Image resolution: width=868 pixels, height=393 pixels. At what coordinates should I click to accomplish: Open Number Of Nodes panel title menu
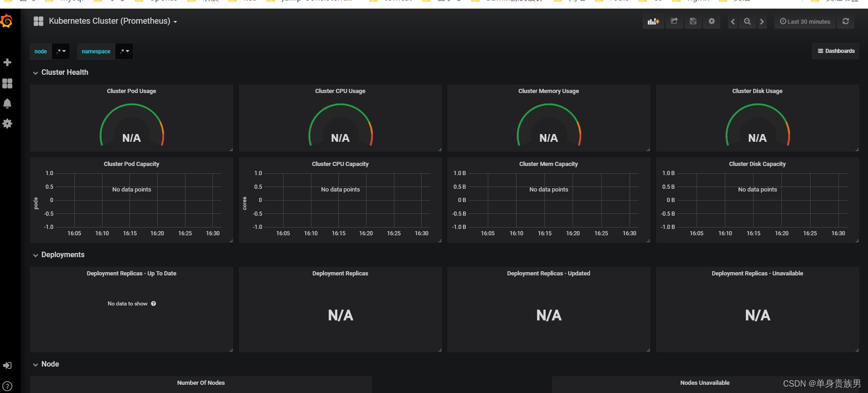click(201, 383)
